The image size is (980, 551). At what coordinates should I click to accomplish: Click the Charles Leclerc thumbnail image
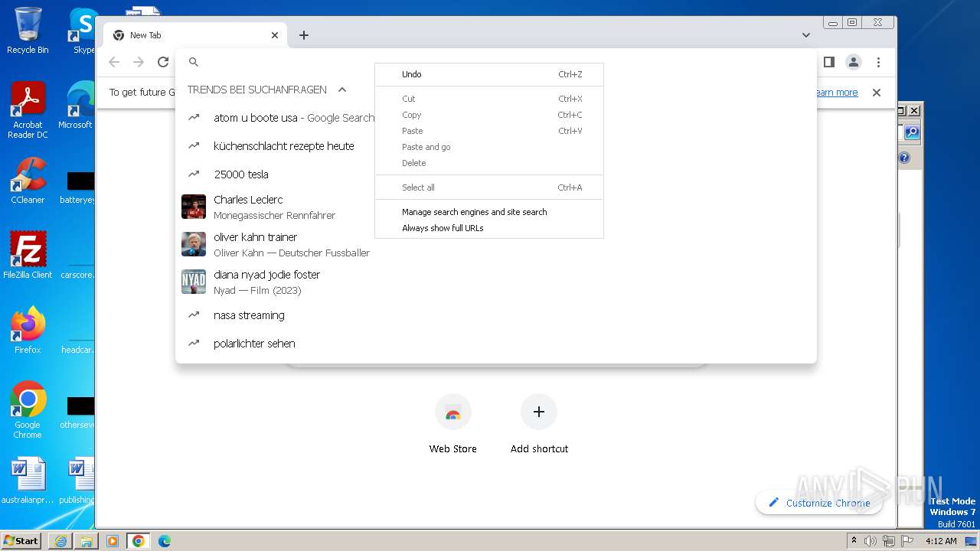point(194,207)
